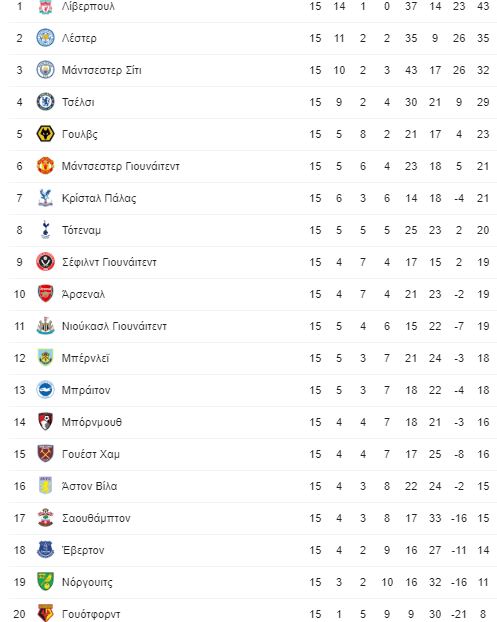Click the Newcastle United crest
This screenshot has height=622, width=497.
[45, 326]
